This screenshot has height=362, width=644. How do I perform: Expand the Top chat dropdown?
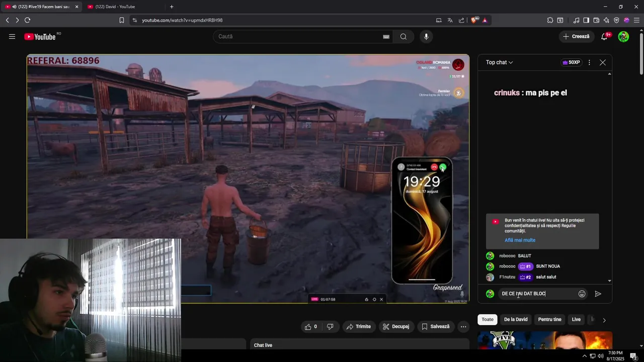(x=499, y=62)
